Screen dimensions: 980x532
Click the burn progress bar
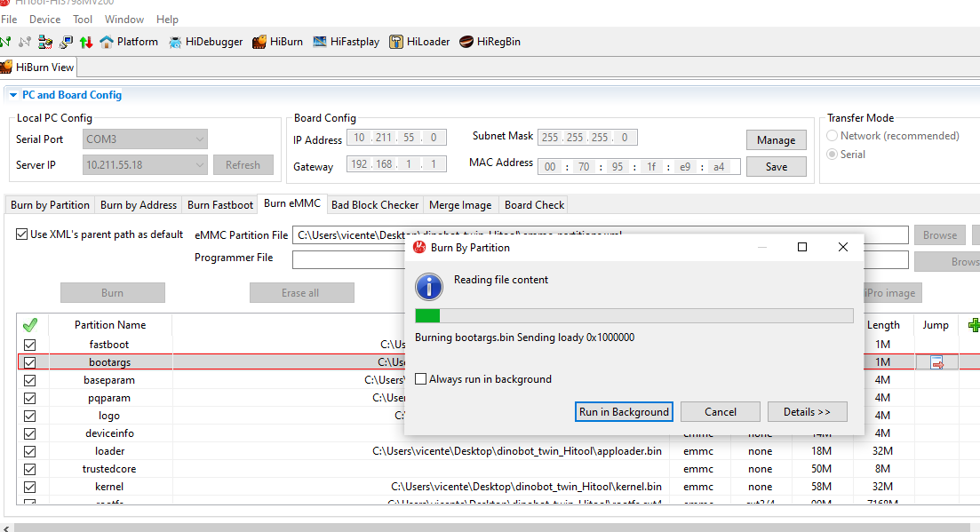coord(633,316)
